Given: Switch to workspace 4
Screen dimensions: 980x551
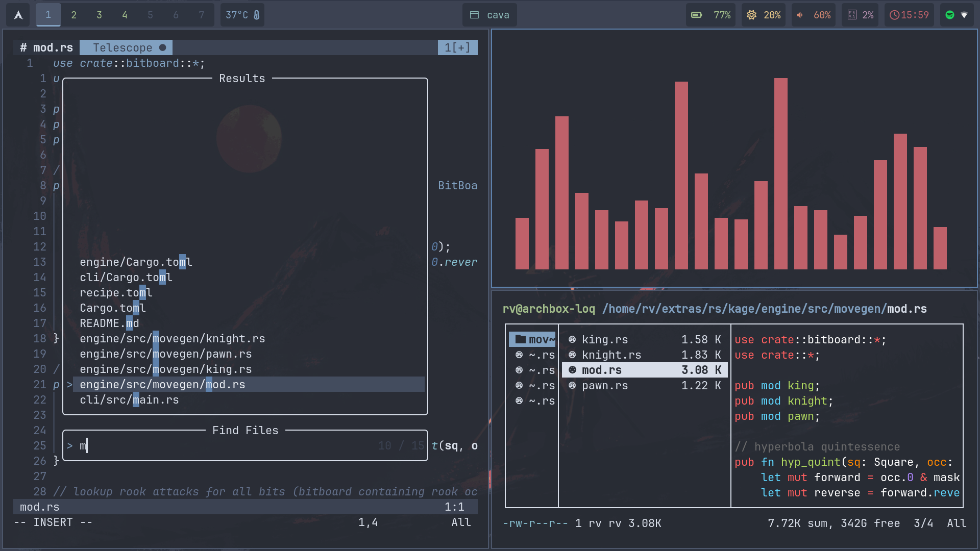Looking at the screenshot, I should point(125,15).
